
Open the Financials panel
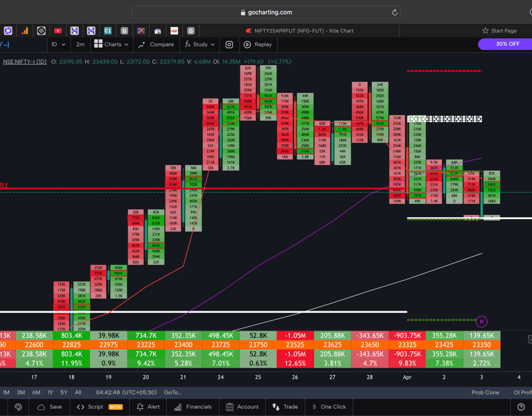193,407
